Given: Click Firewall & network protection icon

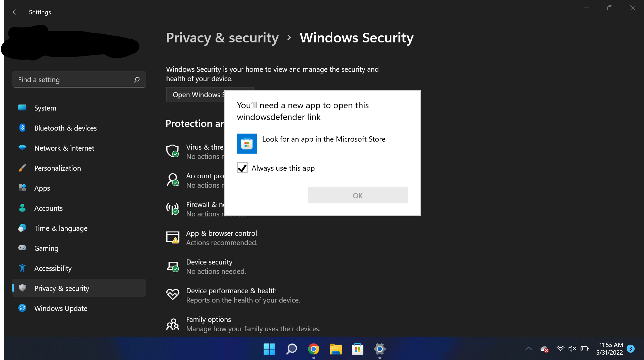Looking at the screenshot, I should pyautogui.click(x=173, y=208).
